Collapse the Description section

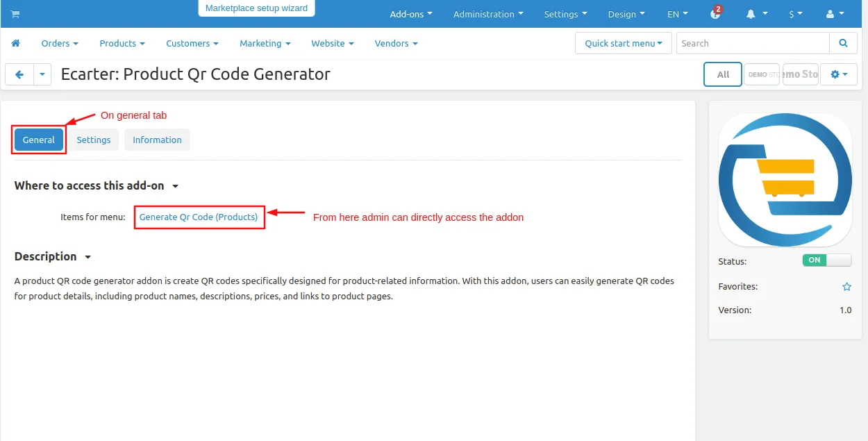pyautogui.click(x=53, y=256)
